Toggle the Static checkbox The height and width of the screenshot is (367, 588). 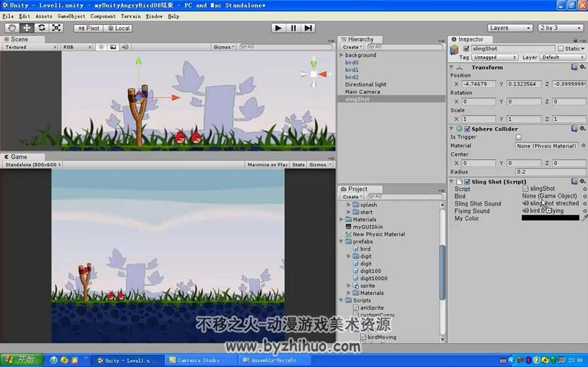point(561,49)
